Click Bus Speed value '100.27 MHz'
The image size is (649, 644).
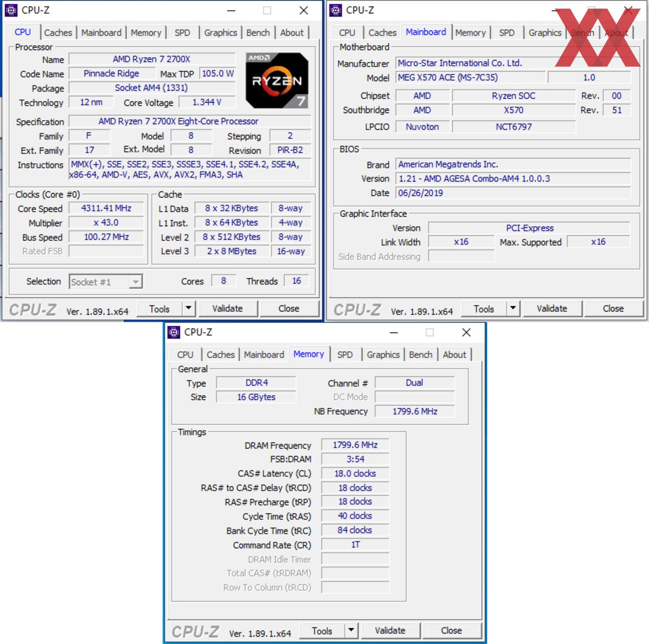point(106,237)
